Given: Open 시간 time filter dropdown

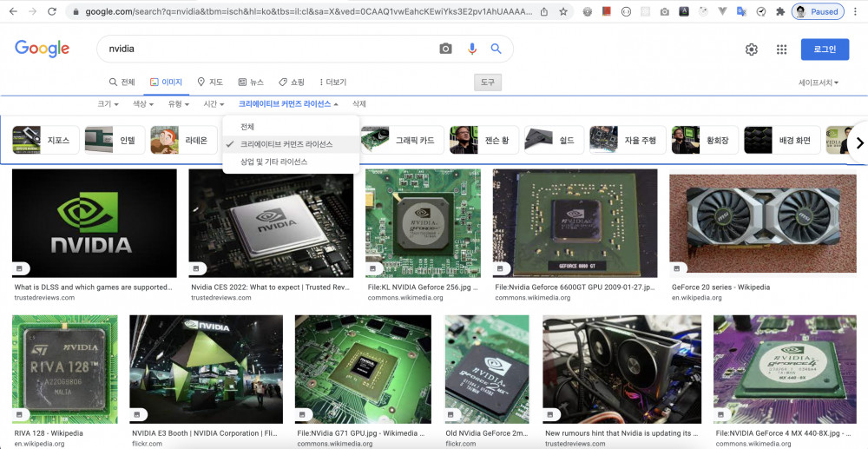Looking at the screenshot, I should point(214,103).
